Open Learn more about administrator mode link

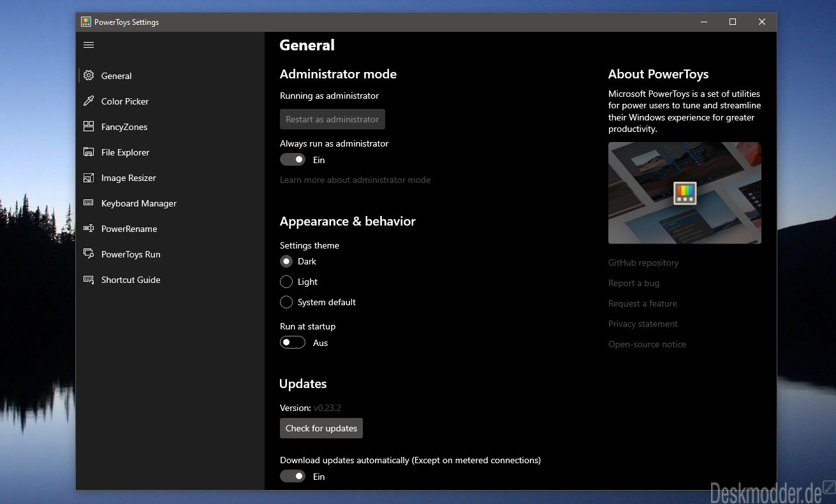(x=355, y=180)
